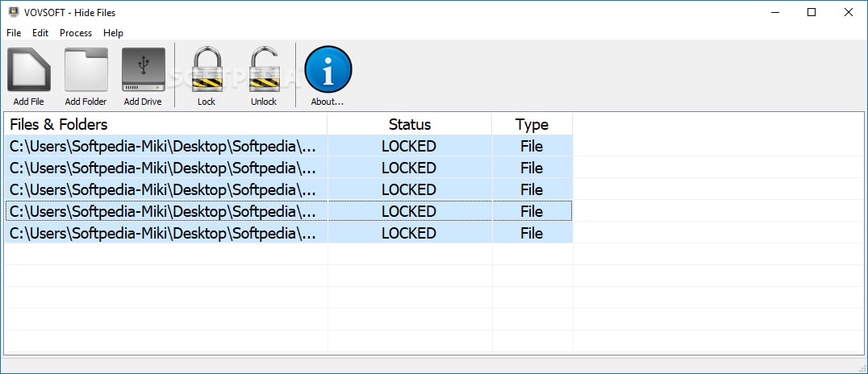Viewport: 868px width, 374px height.
Task: Open the File menu
Action: pos(14,33)
